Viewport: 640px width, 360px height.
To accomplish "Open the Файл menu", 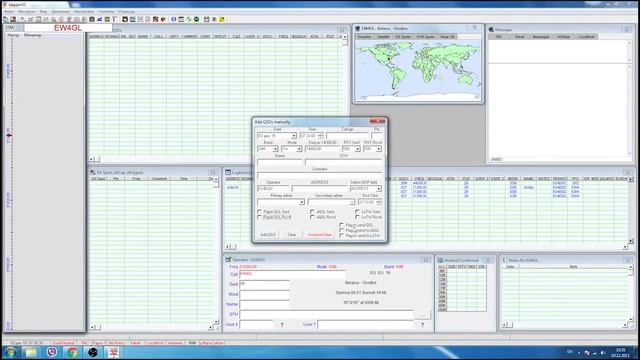I will 9,11.
